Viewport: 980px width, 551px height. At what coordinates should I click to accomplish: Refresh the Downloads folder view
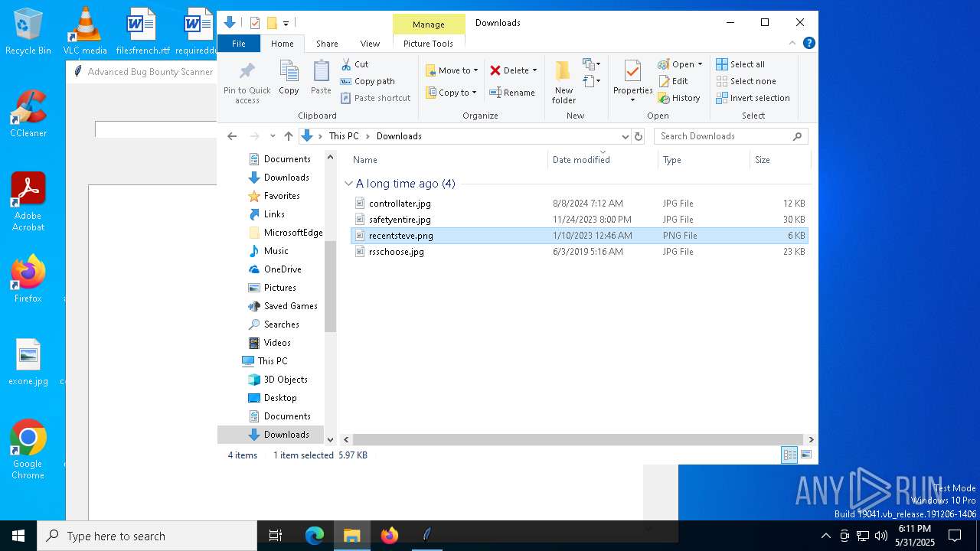pyautogui.click(x=639, y=136)
